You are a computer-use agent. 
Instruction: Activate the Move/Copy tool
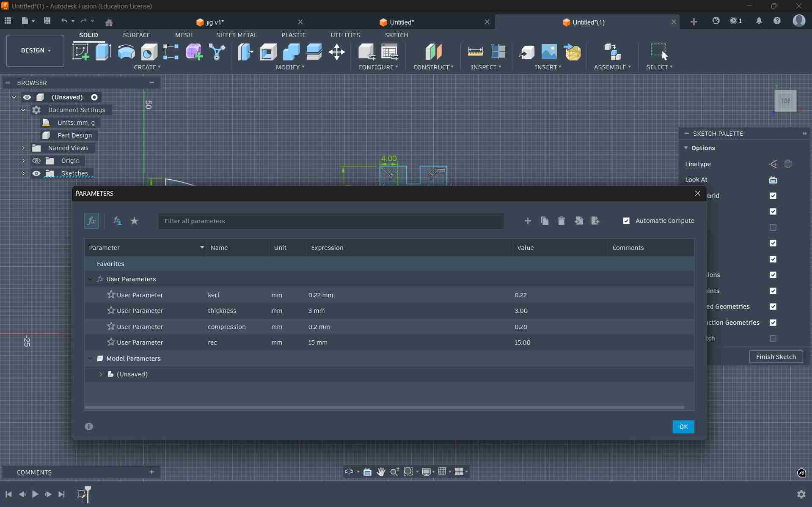pyautogui.click(x=337, y=52)
